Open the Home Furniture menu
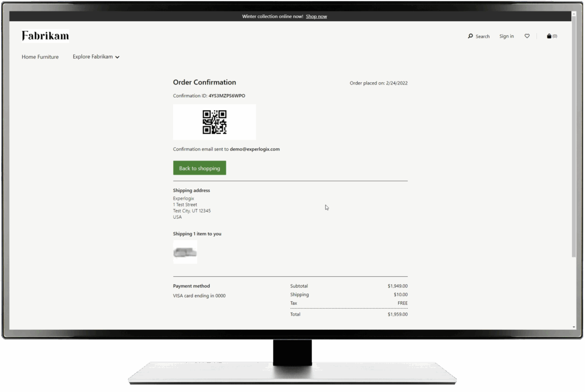Screen dimensions: 585x392 [40, 56]
